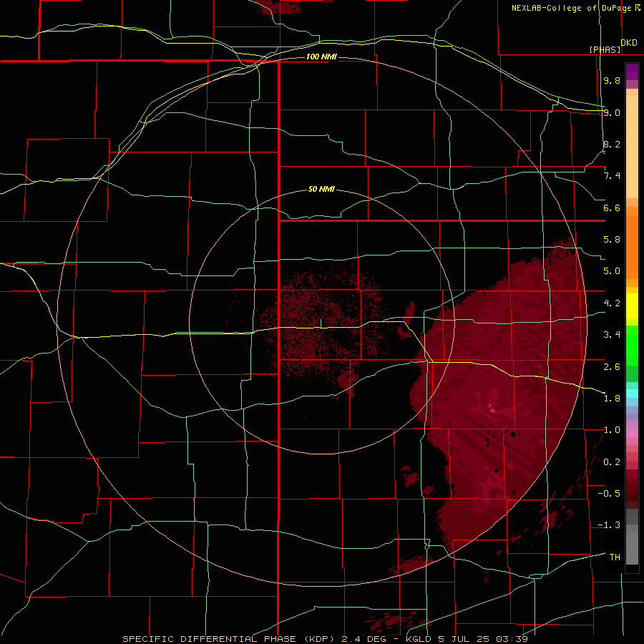Pick the gray segment of the color bar

[632, 538]
